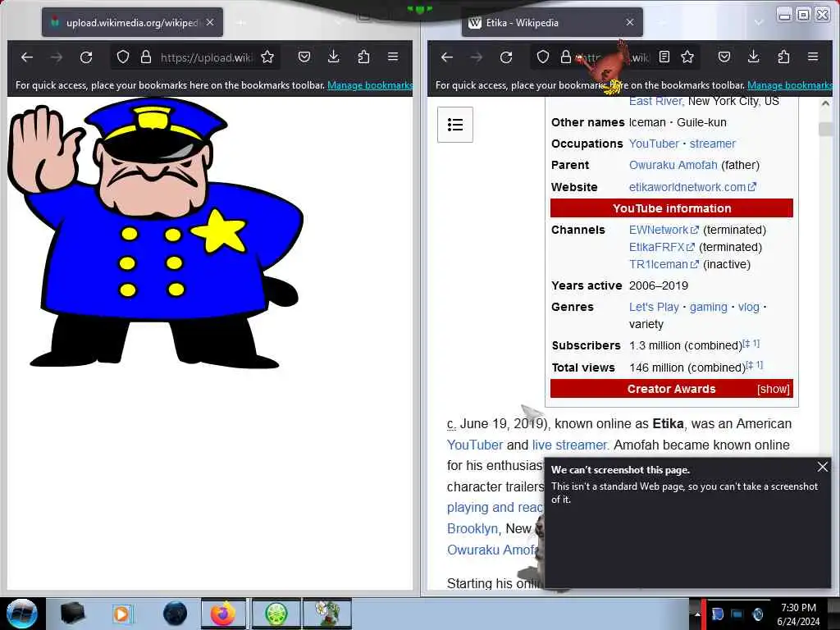The width and height of the screenshot is (840, 630).
Task: Close the screenshot error notification
Action: [822, 467]
